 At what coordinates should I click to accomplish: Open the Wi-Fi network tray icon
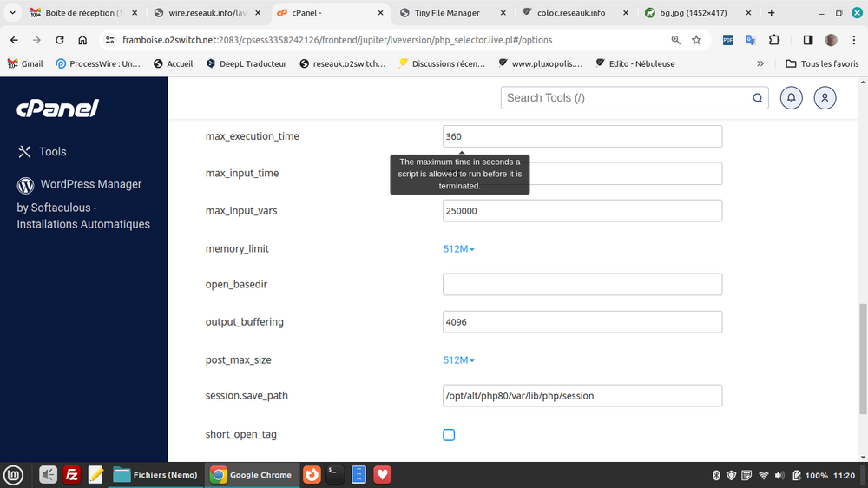pos(763,475)
